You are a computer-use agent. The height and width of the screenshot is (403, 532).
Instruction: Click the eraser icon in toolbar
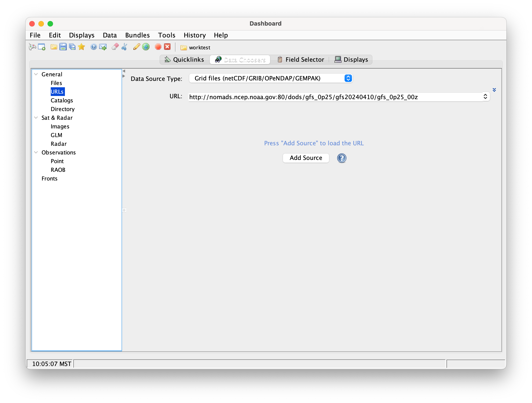(x=115, y=47)
